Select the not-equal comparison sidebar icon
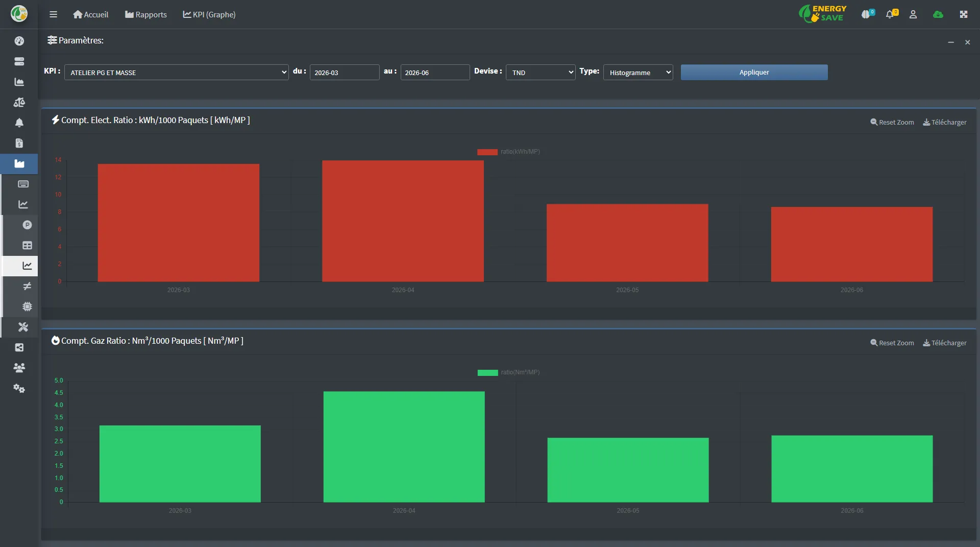Viewport: 980px width, 547px height. tap(27, 286)
